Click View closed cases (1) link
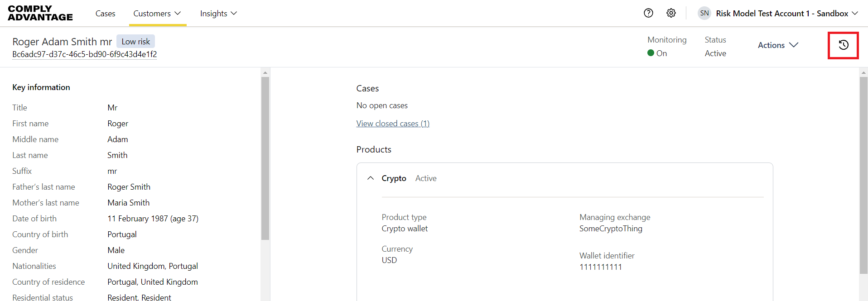Screen dimensions: 868x301 tap(393, 124)
